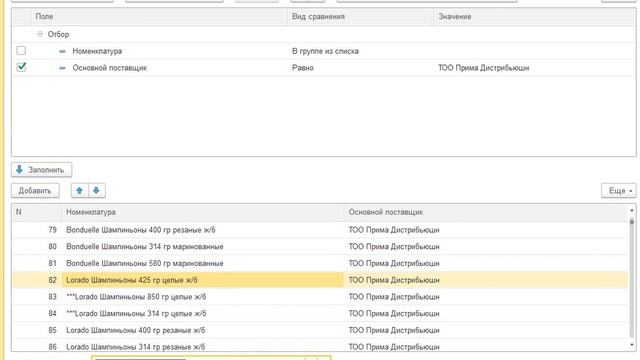Click supplier cell in row 81
Viewport: 640px width, 360px height.
486,263
